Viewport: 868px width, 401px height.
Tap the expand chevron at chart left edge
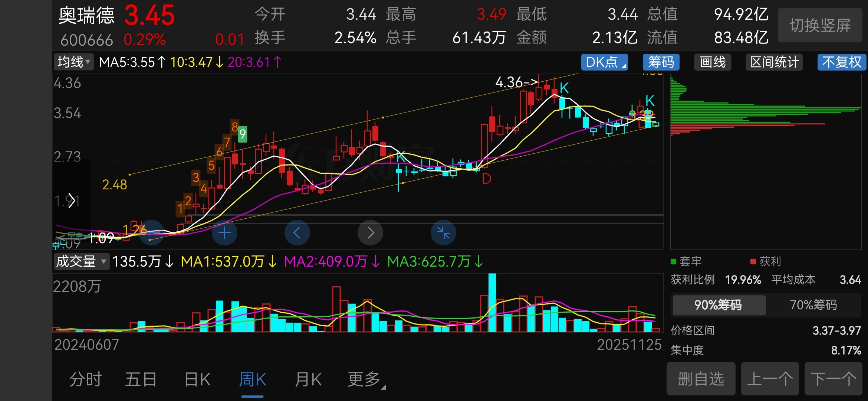click(72, 201)
